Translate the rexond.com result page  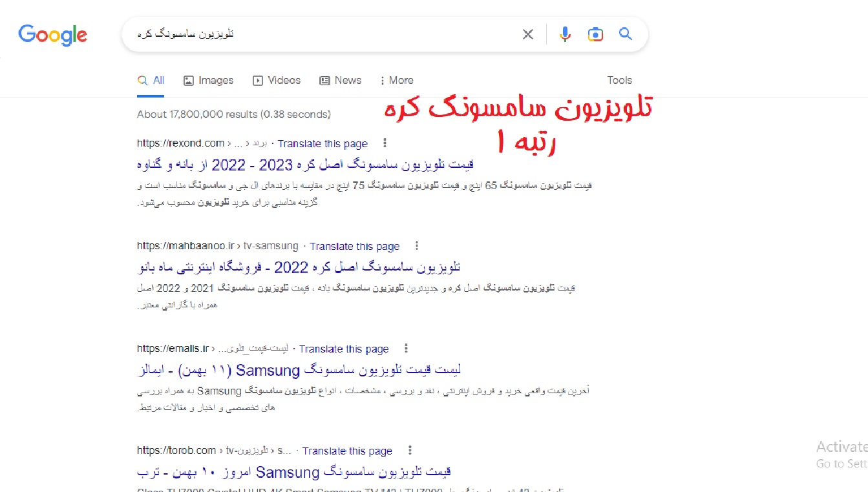[x=323, y=144]
